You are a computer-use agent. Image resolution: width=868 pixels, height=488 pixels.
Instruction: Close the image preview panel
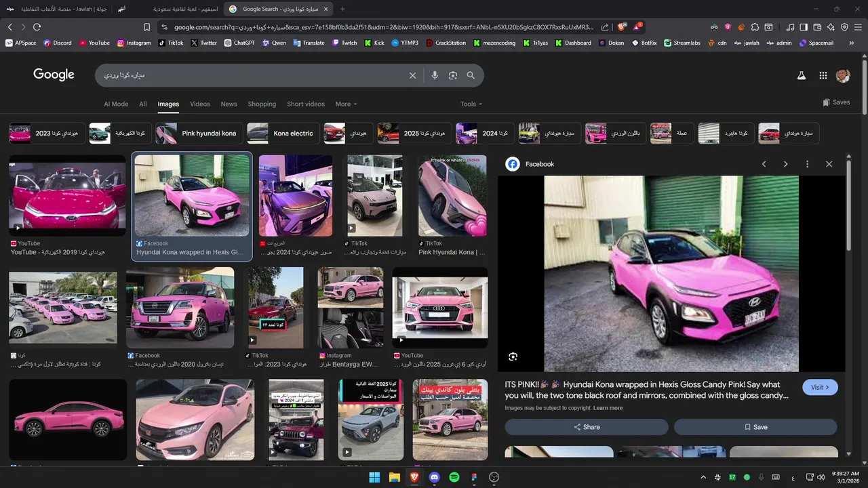tap(829, 164)
